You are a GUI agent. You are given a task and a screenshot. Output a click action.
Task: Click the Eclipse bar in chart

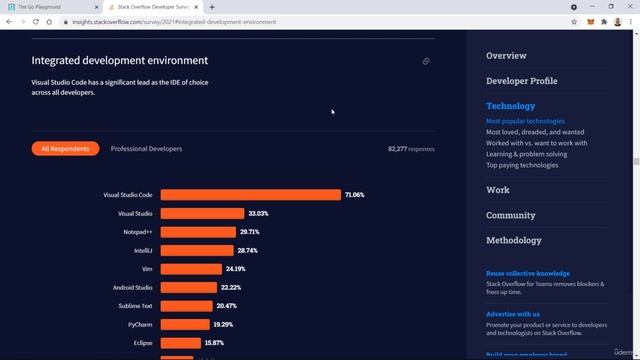pos(181,343)
